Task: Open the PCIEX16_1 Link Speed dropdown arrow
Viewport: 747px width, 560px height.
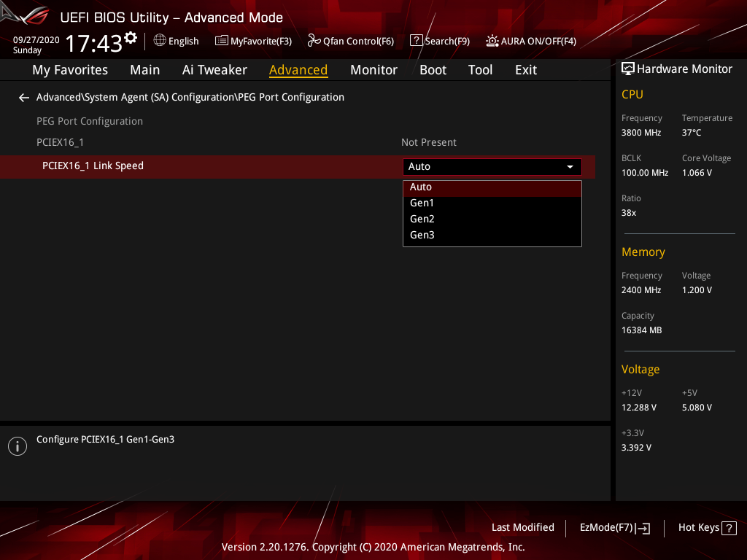Action: point(570,167)
